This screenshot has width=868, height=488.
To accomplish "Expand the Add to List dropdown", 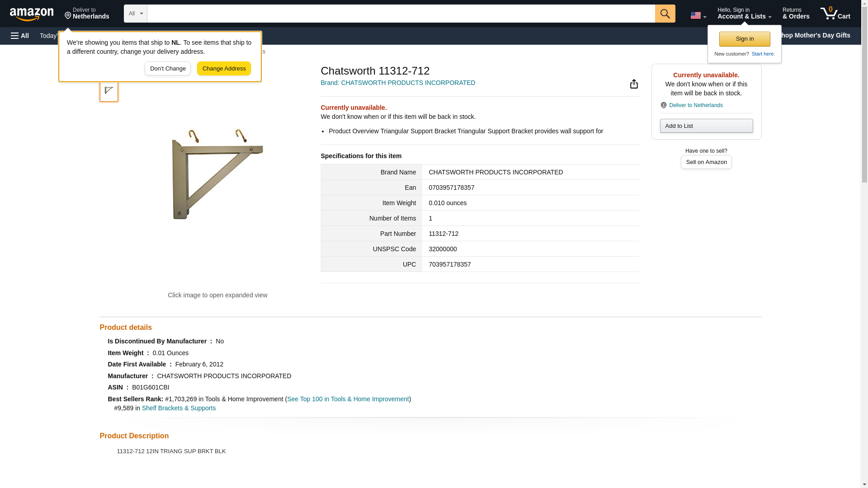I will pos(706,126).
